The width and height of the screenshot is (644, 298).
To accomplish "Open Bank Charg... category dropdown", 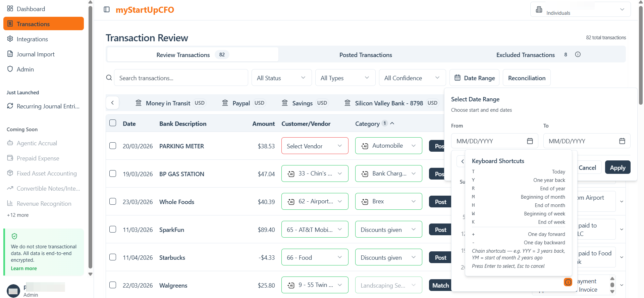I will (388, 173).
